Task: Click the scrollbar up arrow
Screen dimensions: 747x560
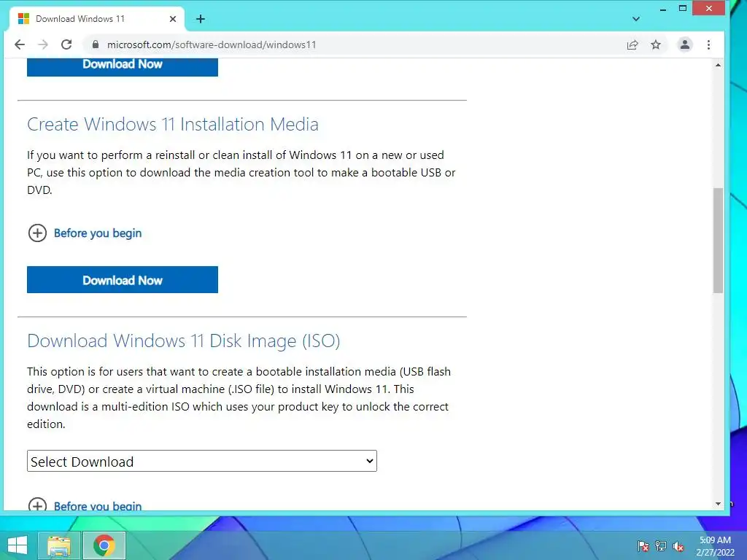Action: (x=718, y=65)
